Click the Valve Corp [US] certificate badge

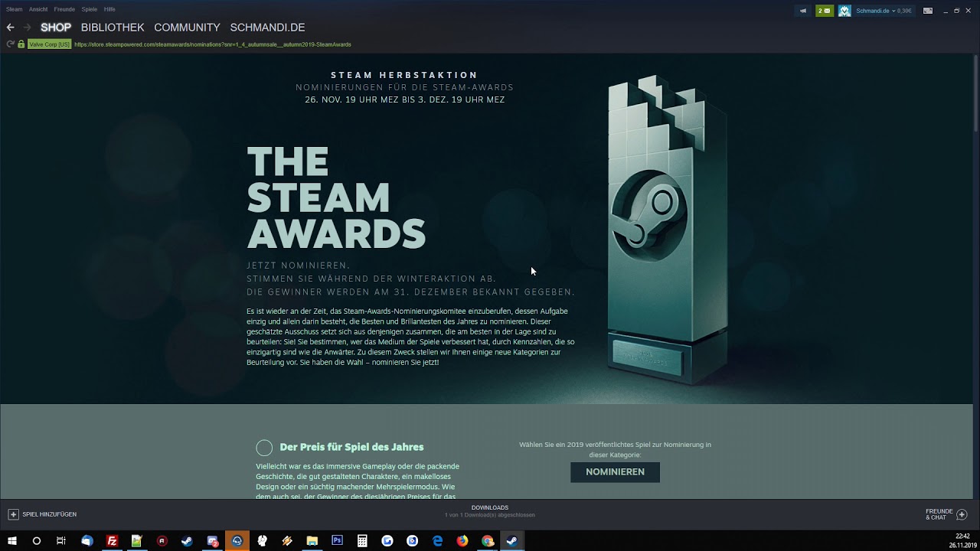point(50,44)
